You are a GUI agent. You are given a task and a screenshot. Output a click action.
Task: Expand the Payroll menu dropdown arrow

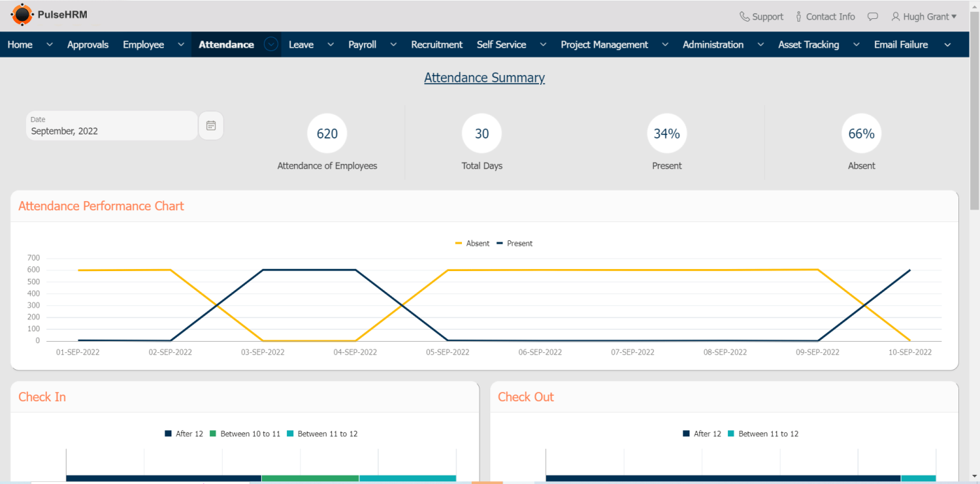pyautogui.click(x=393, y=45)
